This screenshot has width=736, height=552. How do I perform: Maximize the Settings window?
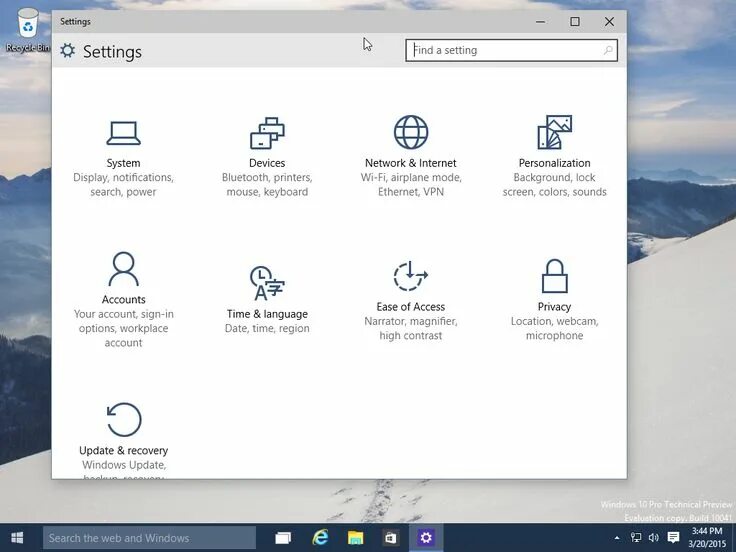click(x=575, y=22)
